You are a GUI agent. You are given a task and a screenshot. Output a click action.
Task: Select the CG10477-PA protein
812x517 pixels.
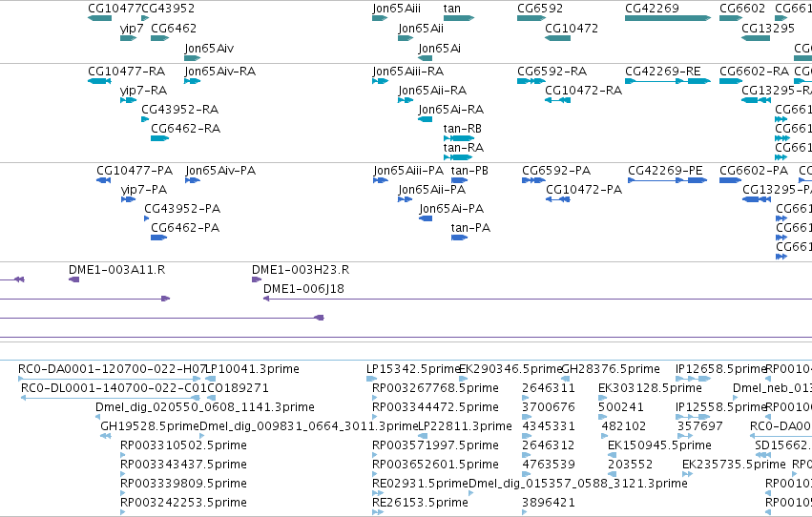(x=104, y=180)
